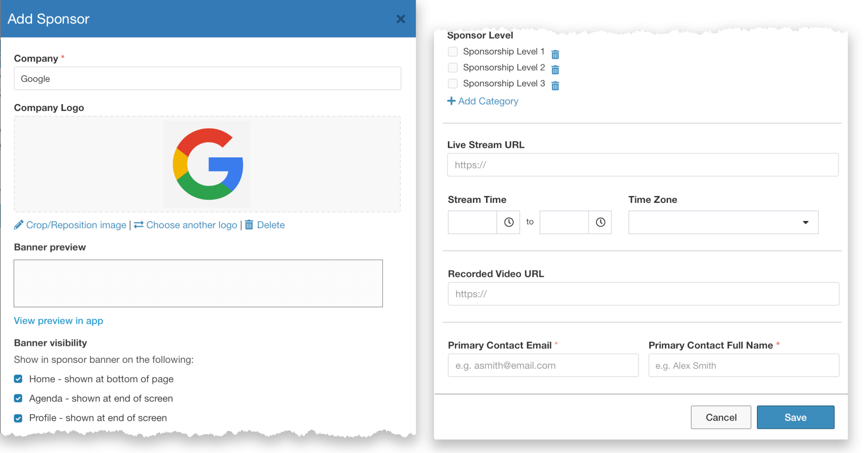Toggle Profile banner visibility checkbox

18,418
